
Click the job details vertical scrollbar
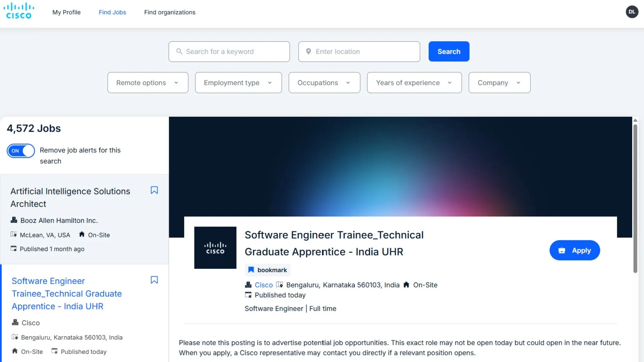point(635,198)
